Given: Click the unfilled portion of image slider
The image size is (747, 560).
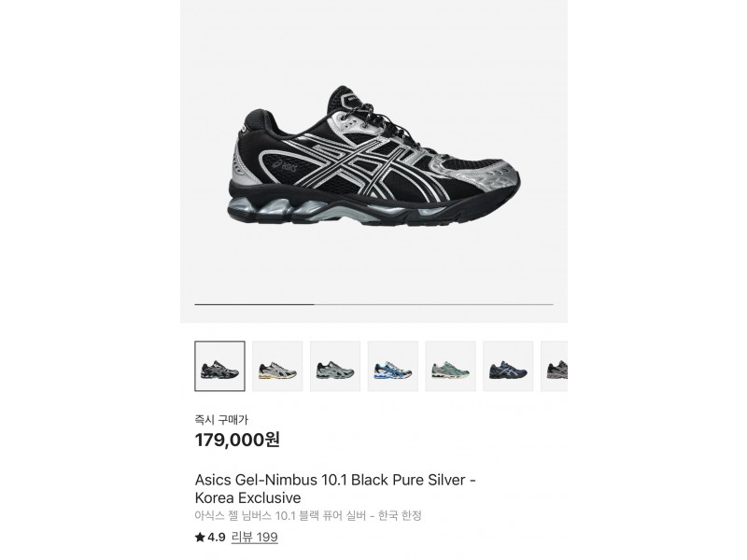Looking at the screenshot, I should point(434,304).
